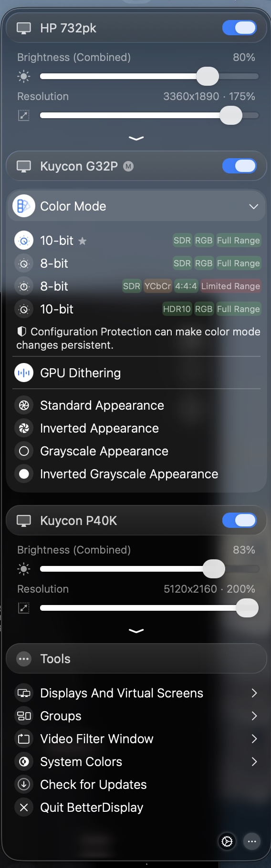This screenshot has width=271, height=868.
Task: Click HP 732pk resolution scale icon
Action: (24, 115)
